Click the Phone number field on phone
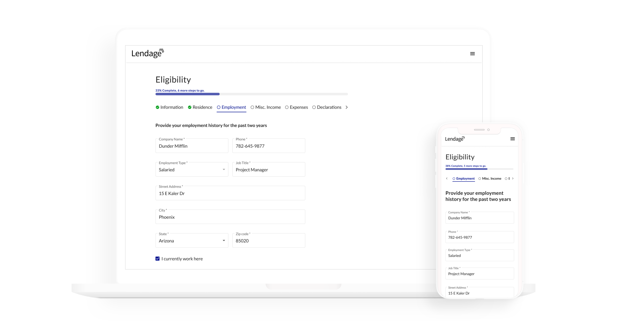 click(480, 237)
